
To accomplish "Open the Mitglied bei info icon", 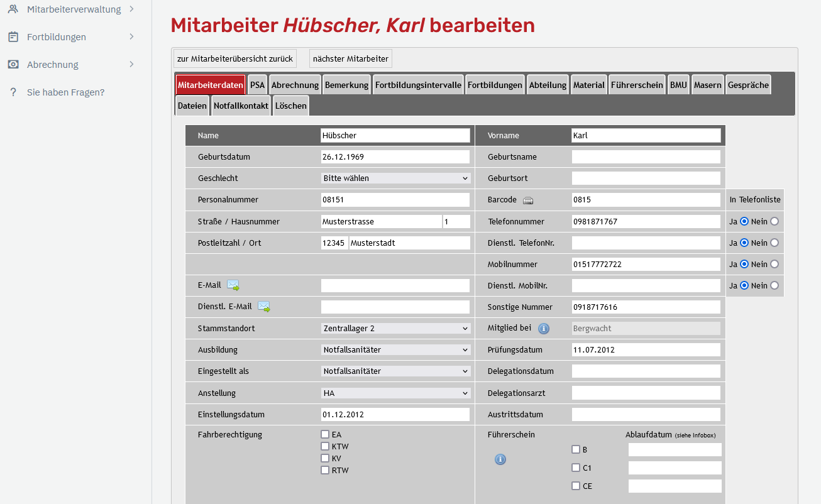I will tap(544, 329).
